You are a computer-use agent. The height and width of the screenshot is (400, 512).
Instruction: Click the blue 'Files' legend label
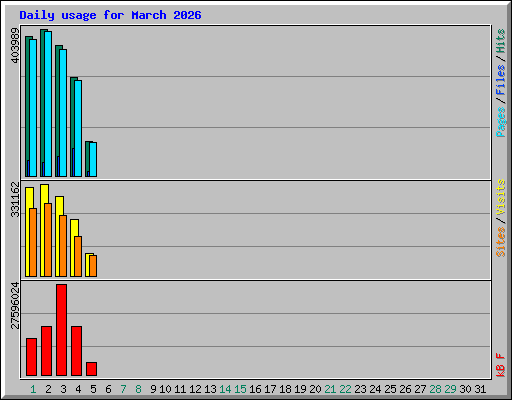(501, 80)
